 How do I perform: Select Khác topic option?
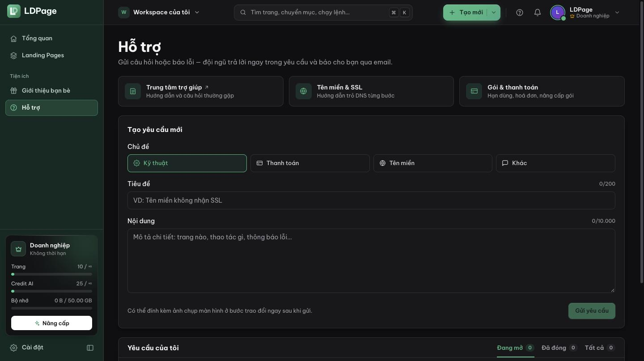coord(555,163)
